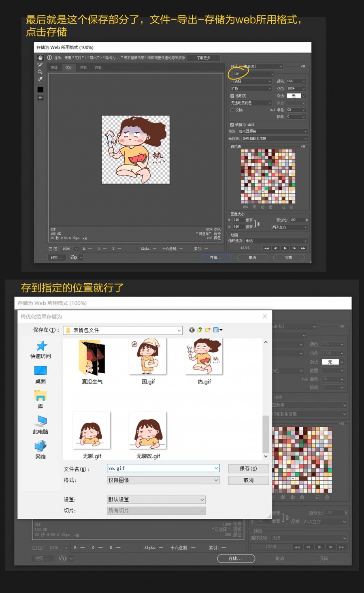Screen dimensions: 364x593
Task: Open Quick Access (快速访问) in sidebar
Action: (x=40, y=349)
